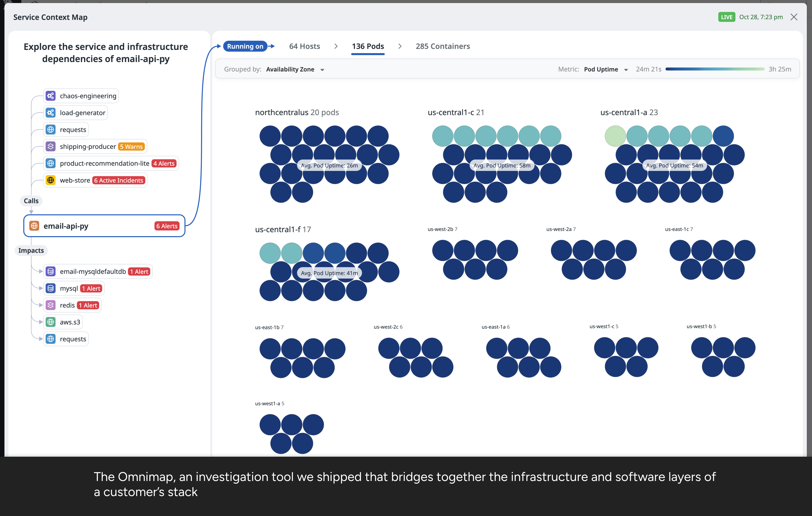Click the load-generator service icon
Image resolution: width=812 pixels, height=516 pixels.
[51, 113]
